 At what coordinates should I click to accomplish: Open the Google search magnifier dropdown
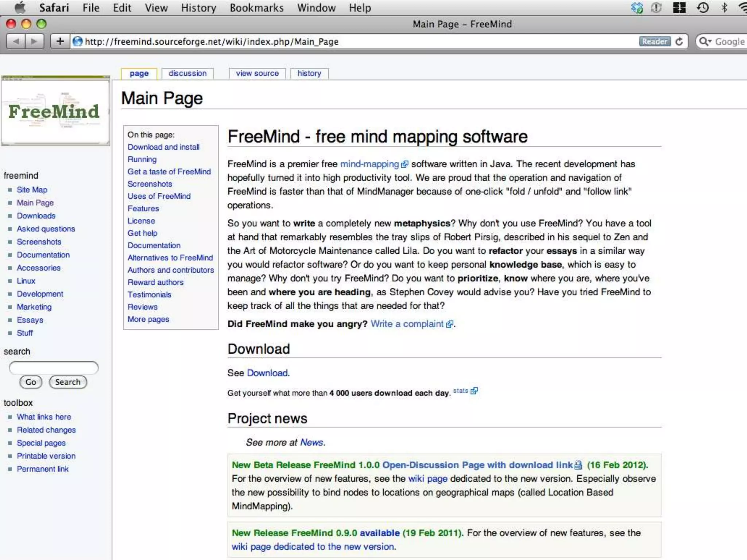click(705, 42)
